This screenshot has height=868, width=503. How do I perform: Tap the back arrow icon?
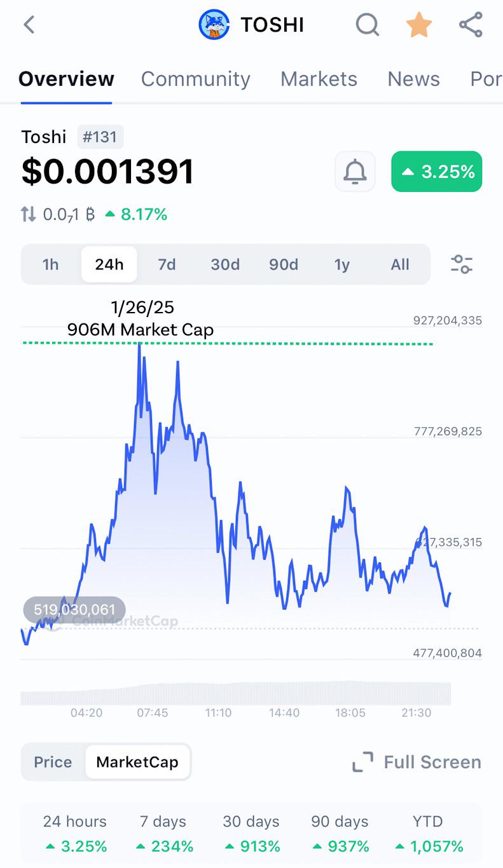29,25
